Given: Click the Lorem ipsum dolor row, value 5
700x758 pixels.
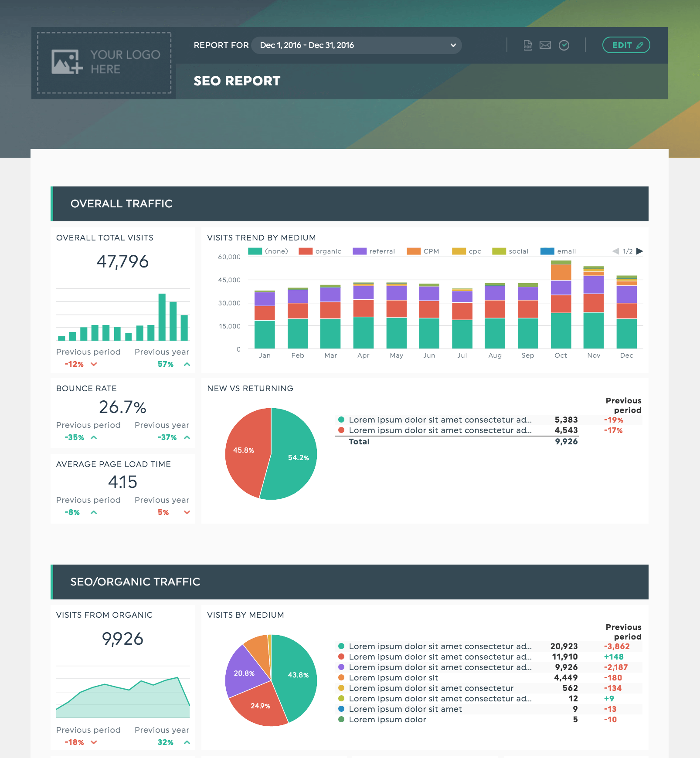Looking at the screenshot, I should point(489,720).
